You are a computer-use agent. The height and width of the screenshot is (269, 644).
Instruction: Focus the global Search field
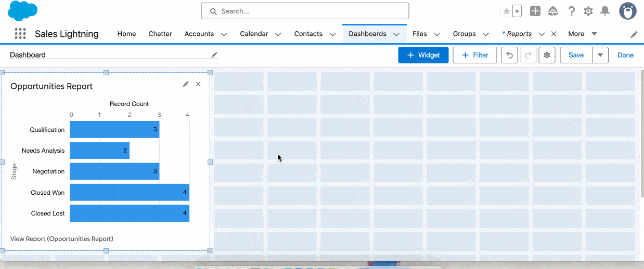pyautogui.click(x=305, y=11)
